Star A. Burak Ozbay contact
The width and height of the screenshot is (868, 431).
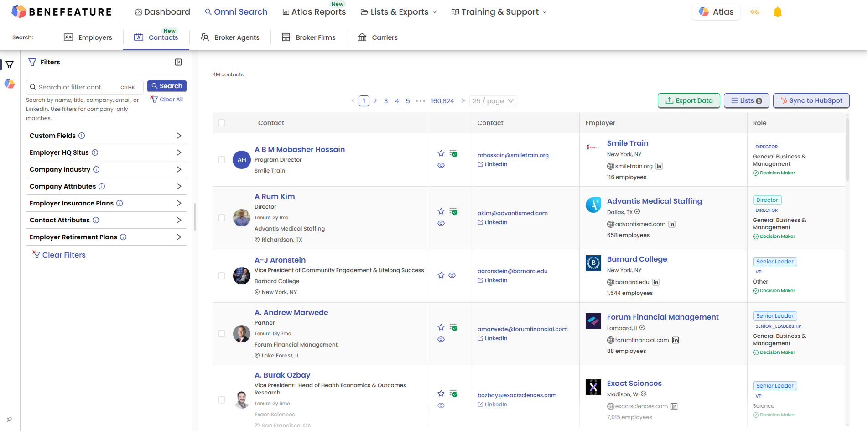click(x=441, y=394)
